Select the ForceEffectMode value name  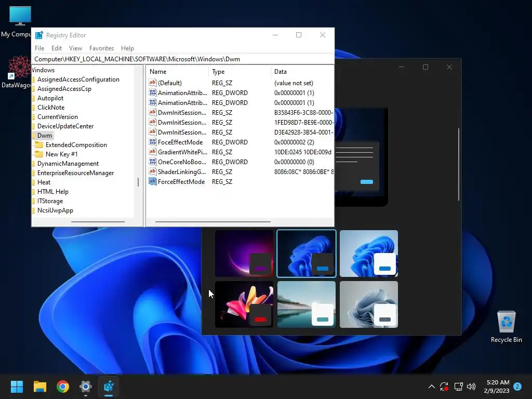coord(181,181)
